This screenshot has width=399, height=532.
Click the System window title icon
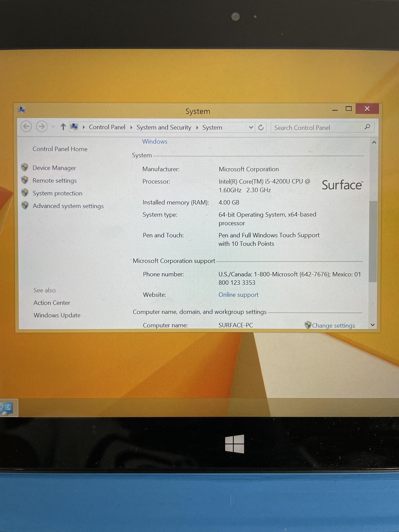pos(22,109)
